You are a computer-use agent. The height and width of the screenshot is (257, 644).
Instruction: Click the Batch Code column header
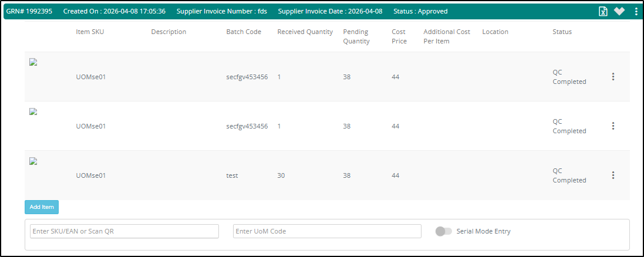[x=244, y=32]
